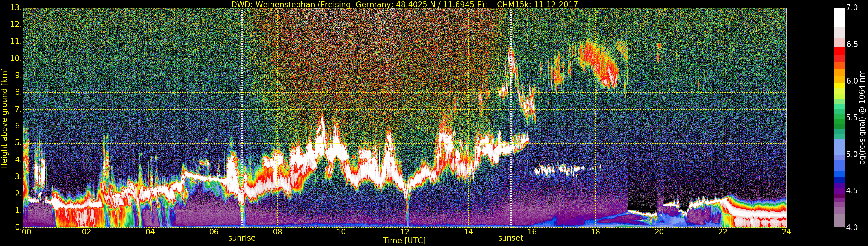Click the time-axis tick label '22'
The width and height of the screenshot is (868, 246).
click(723, 232)
